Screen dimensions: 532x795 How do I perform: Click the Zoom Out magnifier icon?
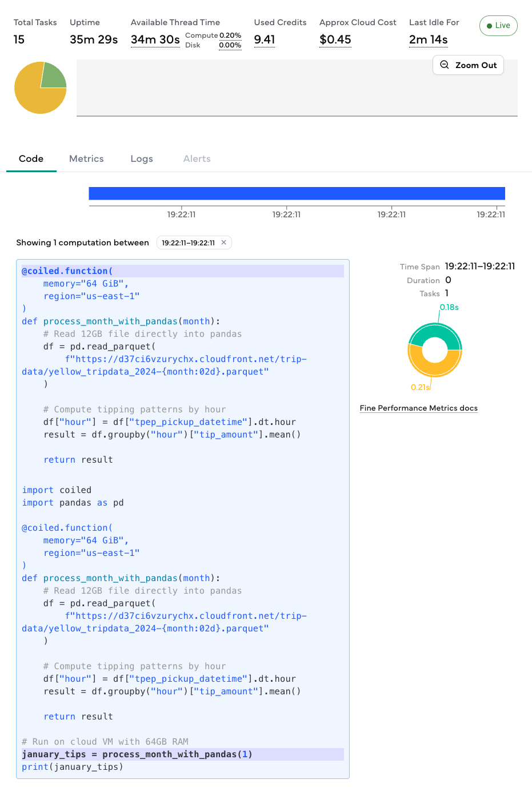point(445,65)
